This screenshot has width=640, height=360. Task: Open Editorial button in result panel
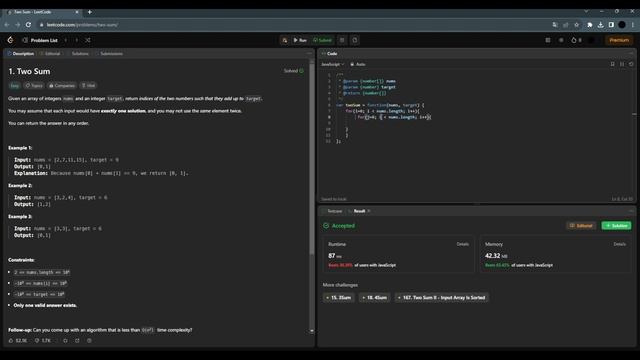[581, 226]
